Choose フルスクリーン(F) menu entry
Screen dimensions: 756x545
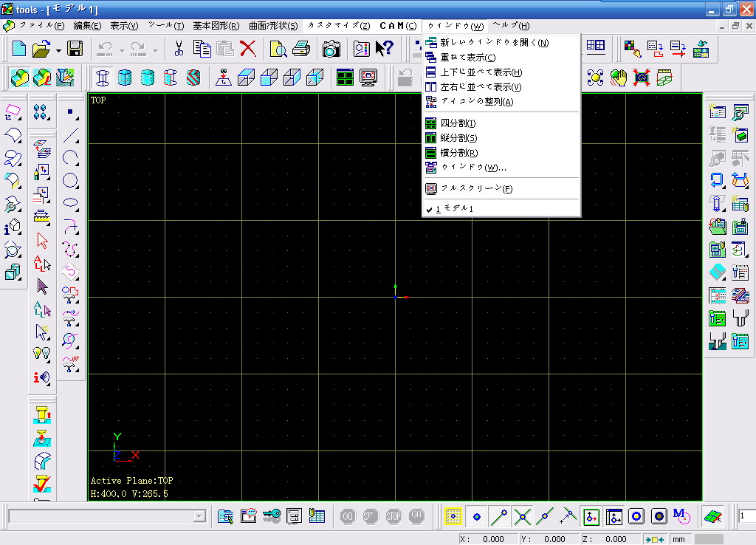501,188
